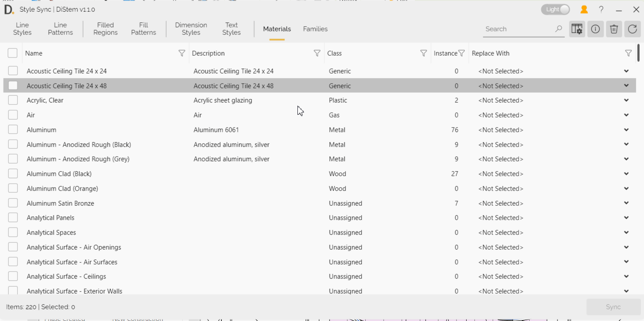Screen dimensions: 644x321
Task: Sort by the Name column header
Action: [34, 53]
